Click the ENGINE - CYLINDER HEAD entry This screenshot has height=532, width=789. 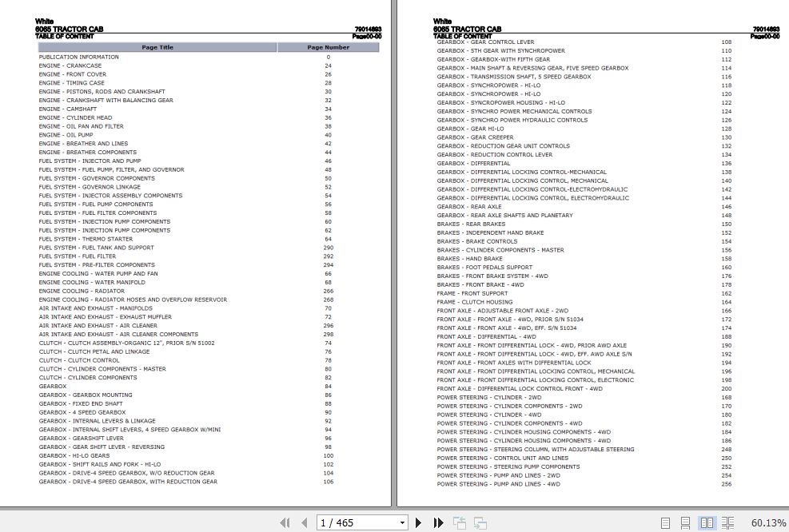coord(75,117)
